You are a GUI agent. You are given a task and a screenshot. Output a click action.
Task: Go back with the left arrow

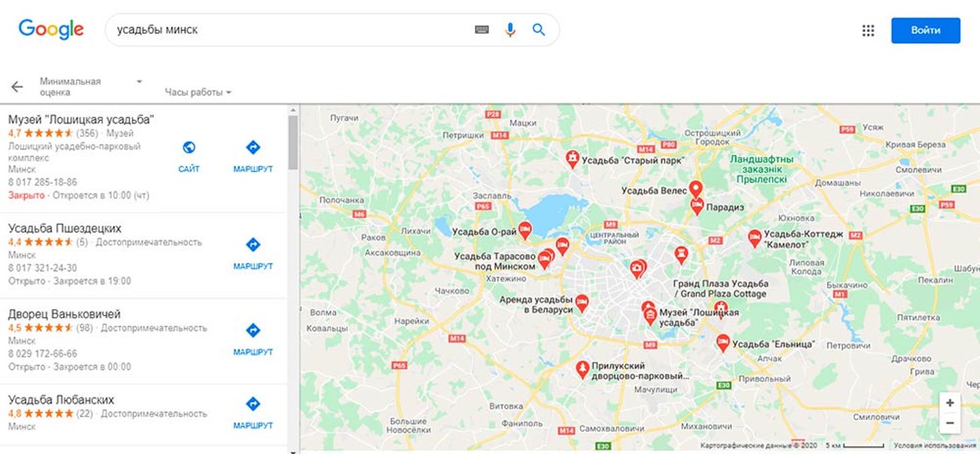(x=17, y=86)
